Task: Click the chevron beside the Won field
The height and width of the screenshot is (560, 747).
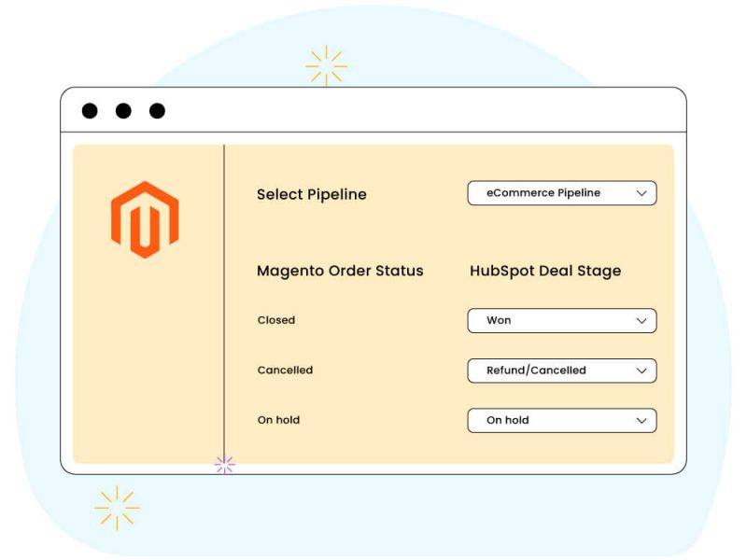Action: pos(641,320)
